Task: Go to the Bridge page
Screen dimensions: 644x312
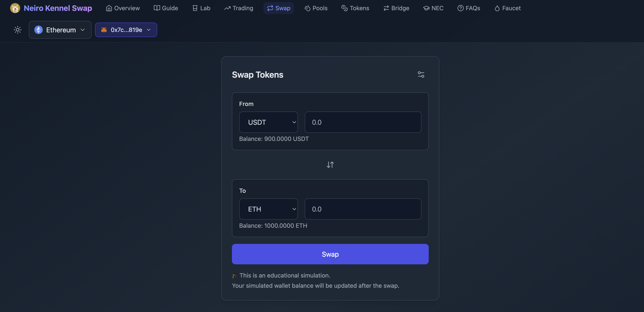Action: coord(396,8)
